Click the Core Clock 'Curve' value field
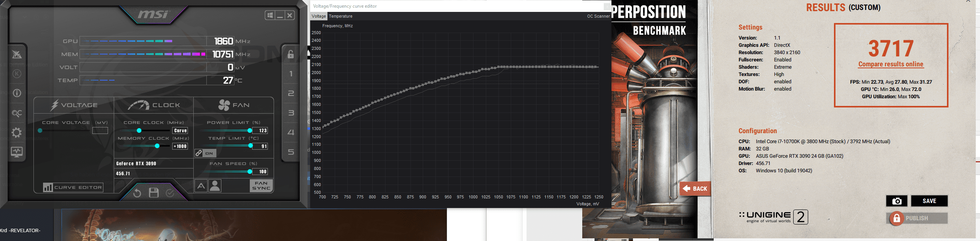 pos(180,130)
